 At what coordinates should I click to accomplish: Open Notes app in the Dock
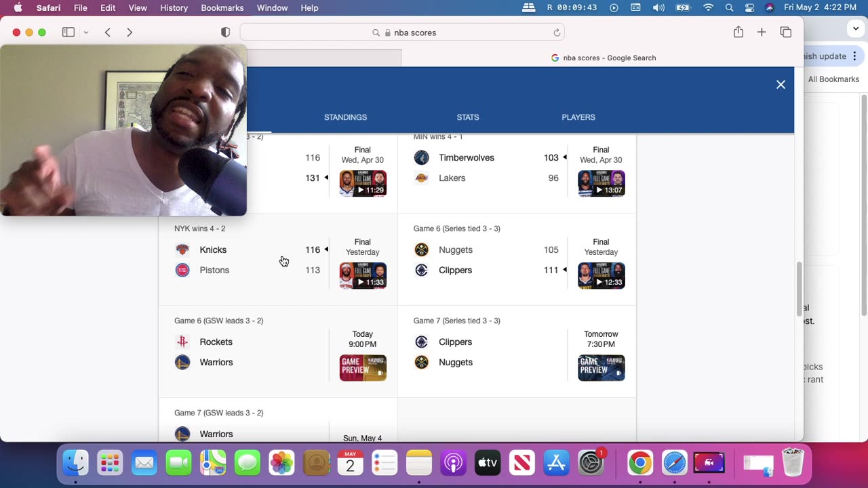point(419,463)
